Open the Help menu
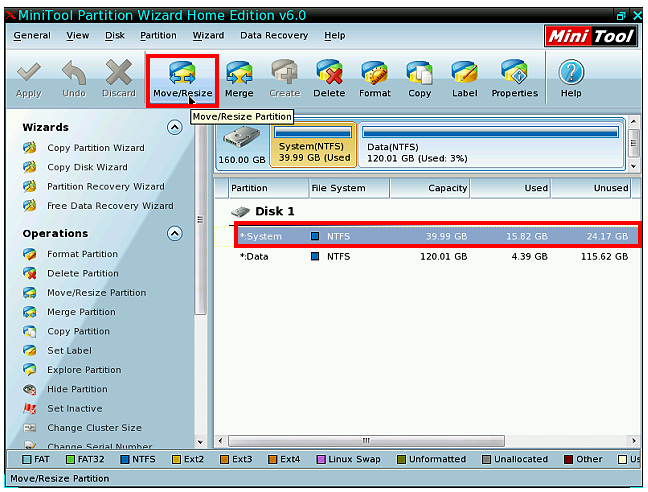The width and height of the screenshot is (648, 492). [x=334, y=36]
